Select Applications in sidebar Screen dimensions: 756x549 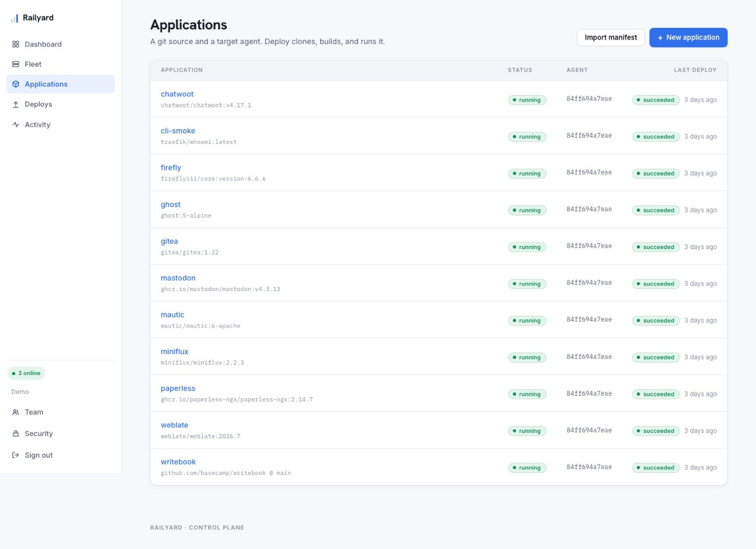60,84
